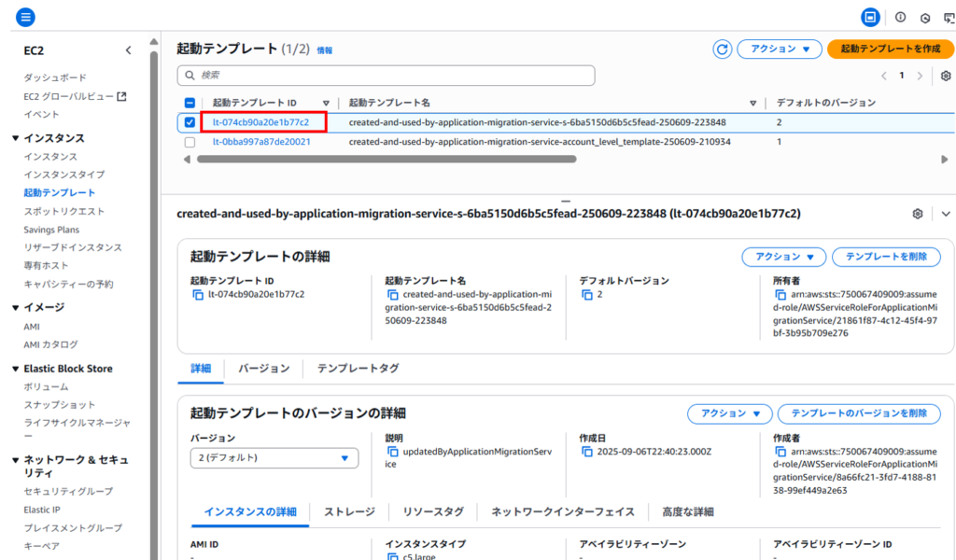Click the info circle icon in top bar
This screenshot has height=560, width=956.
pyautogui.click(x=901, y=17)
